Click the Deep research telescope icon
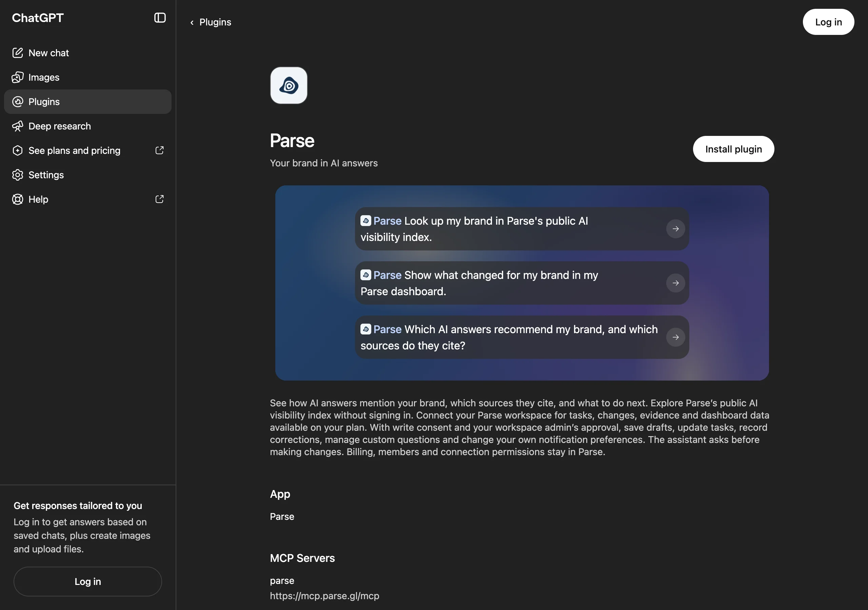 tap(17, 126)
